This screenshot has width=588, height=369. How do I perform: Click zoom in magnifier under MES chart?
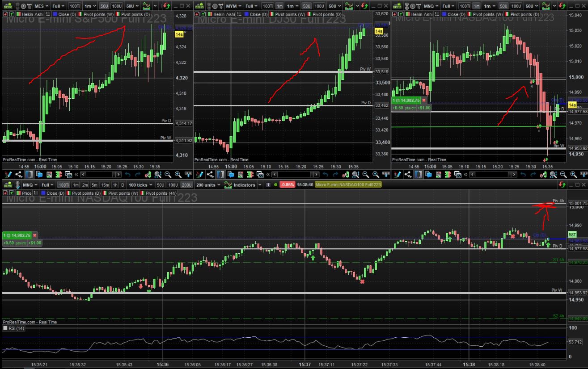tap(178, 174)
